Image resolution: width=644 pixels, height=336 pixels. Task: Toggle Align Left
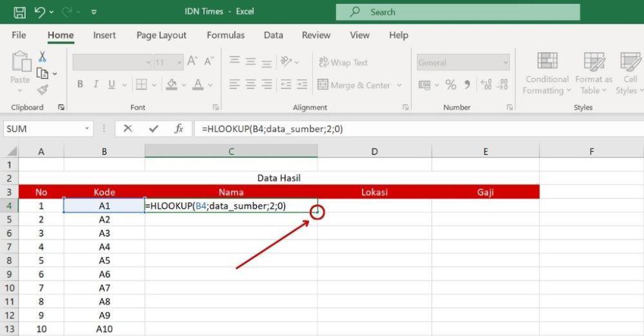tap(234, 84)
